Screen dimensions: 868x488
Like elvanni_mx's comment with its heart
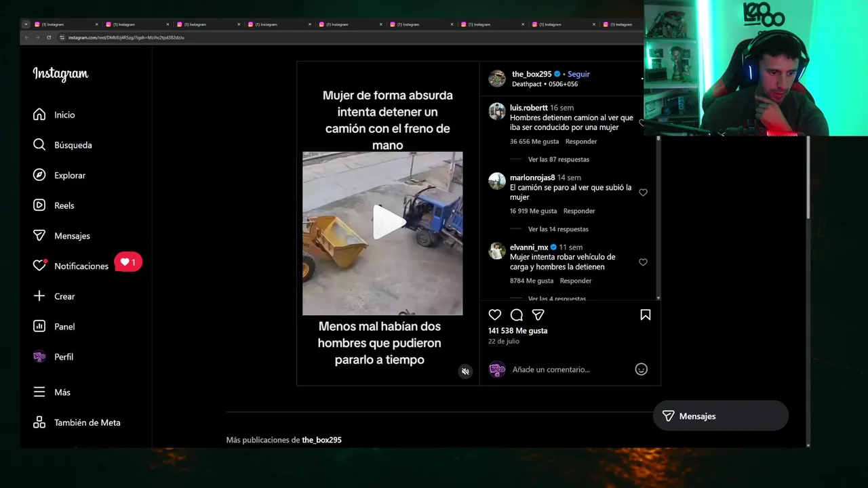643,262
